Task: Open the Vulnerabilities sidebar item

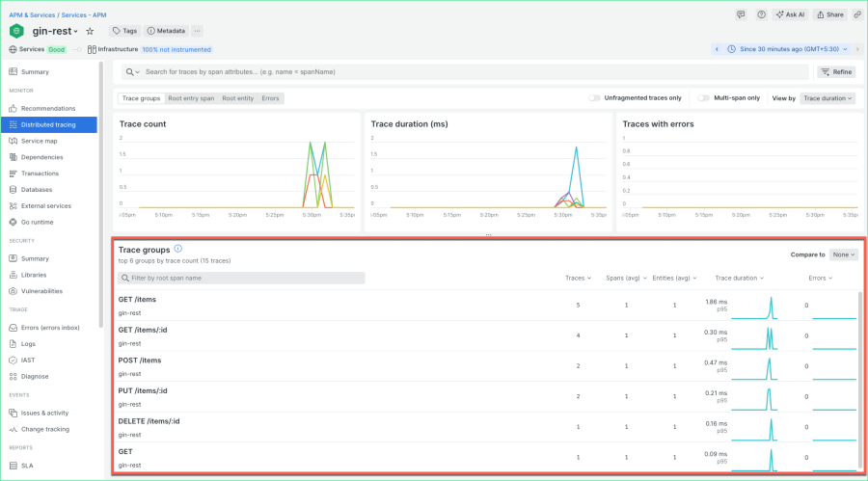Action: [41, 290]
